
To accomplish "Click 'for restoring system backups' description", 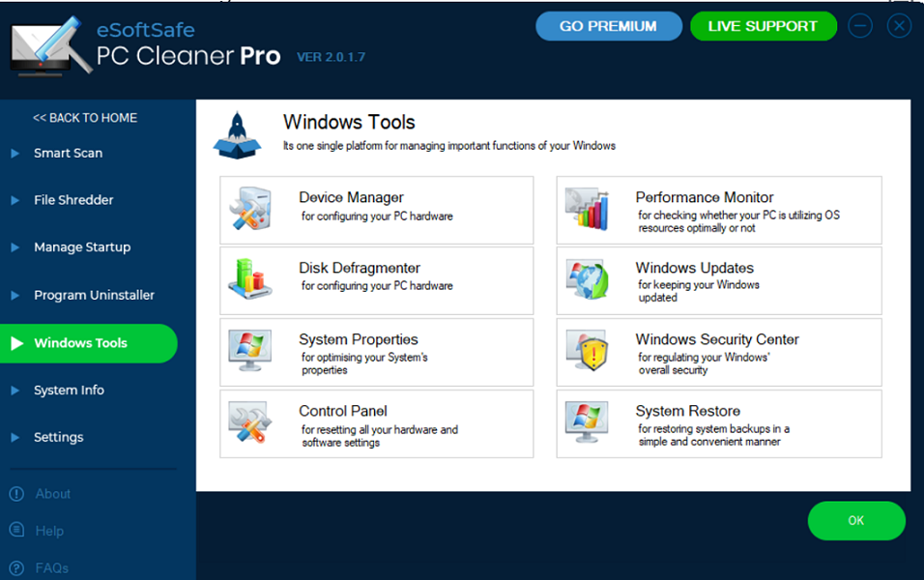I will click(714, 435).
